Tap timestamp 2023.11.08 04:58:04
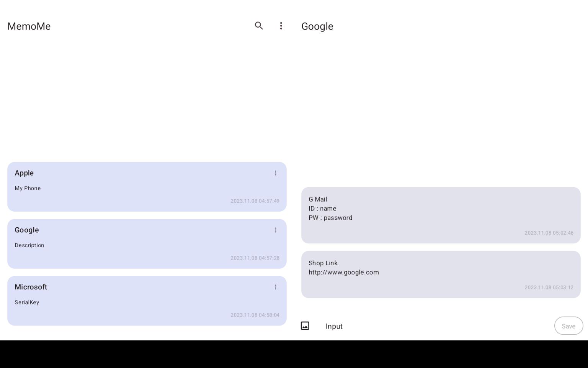This screenshot has height=368, width=588. coord(255,315)
